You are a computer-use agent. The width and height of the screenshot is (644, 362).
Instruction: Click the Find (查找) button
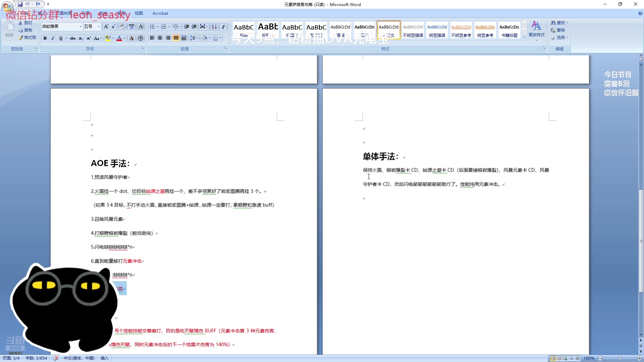559,23
